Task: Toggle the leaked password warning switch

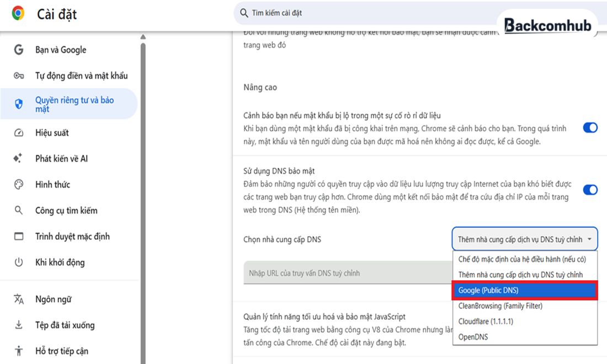Action: coord(590,127)
